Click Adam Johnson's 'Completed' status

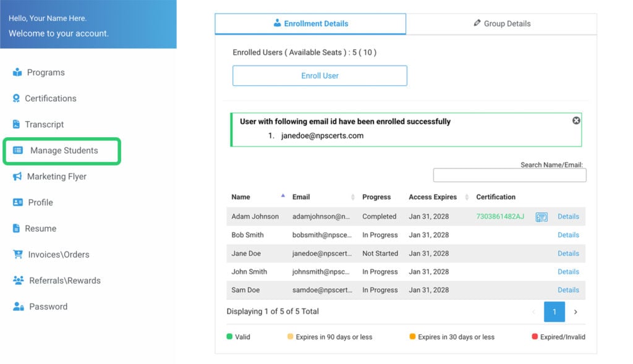pyautogui.click(x=379, y=216)
